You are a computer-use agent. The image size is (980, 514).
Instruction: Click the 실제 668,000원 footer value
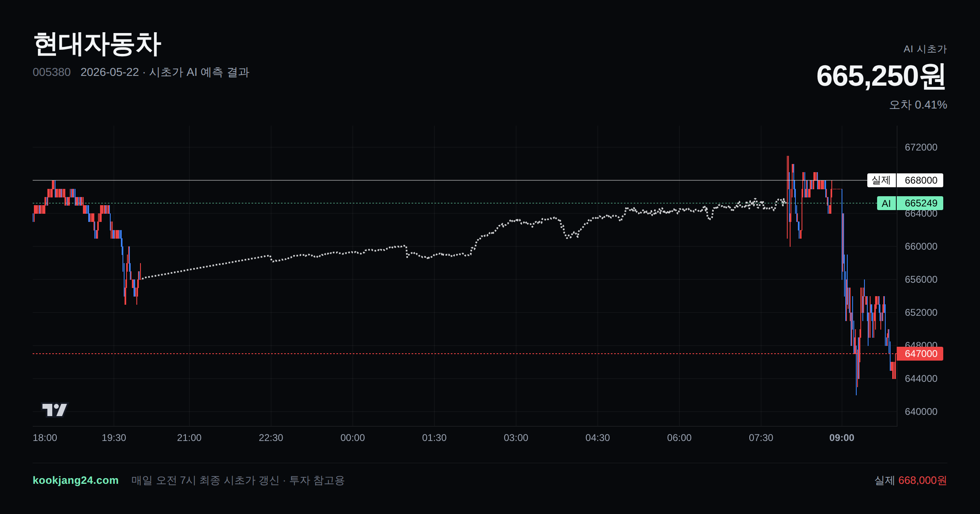point(911,480)
